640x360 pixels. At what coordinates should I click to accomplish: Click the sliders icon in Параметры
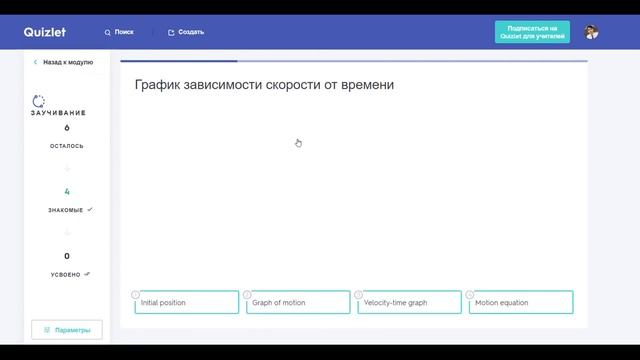pyautogui.click(x=47, y=330)
